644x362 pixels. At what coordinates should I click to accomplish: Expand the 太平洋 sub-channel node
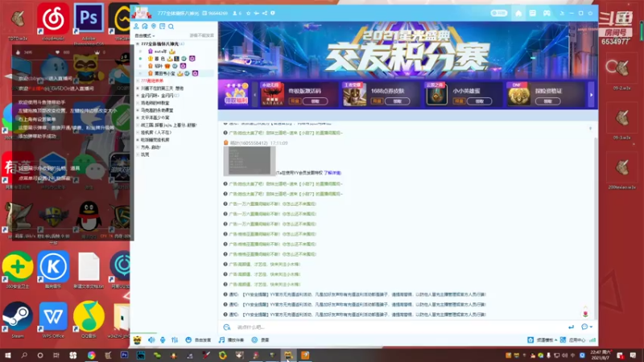[138, 117]
